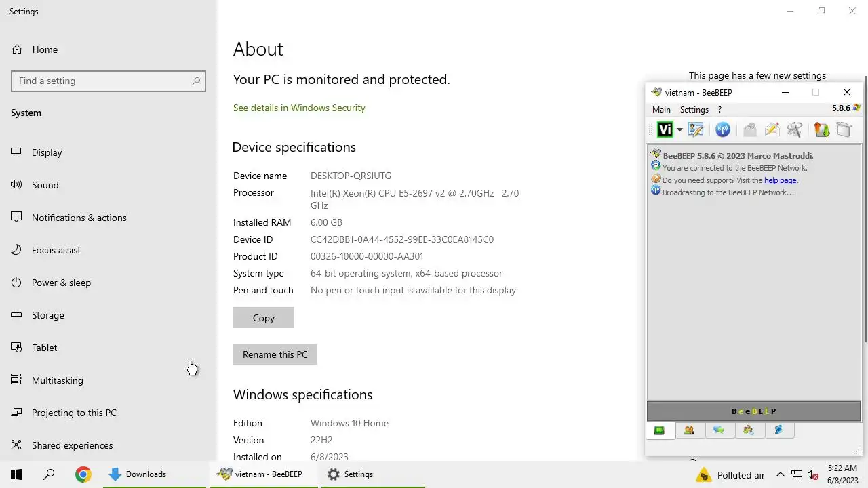Open Notifications & actions settings
Viewport: 868px width, 488px height.
click(108, 218)
